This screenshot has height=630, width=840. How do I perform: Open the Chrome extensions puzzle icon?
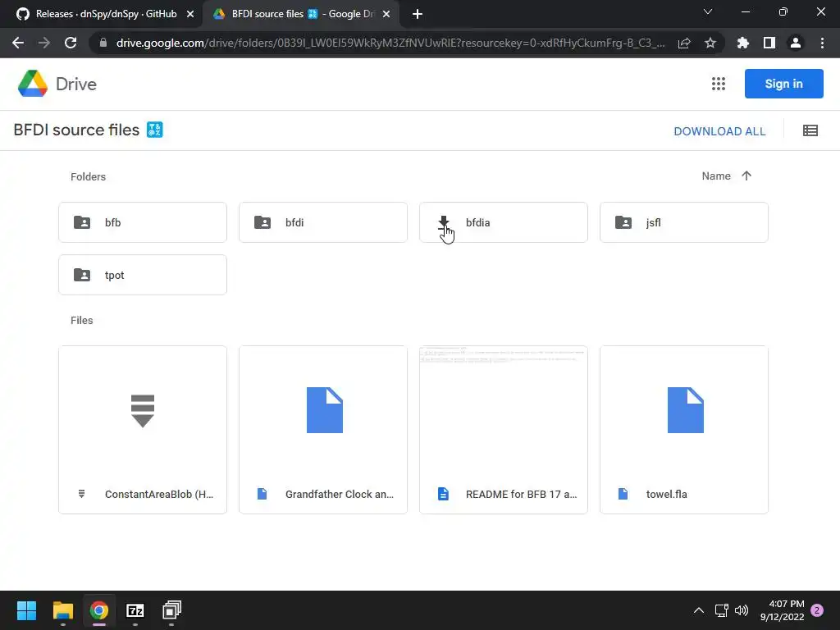click(743, 43)
